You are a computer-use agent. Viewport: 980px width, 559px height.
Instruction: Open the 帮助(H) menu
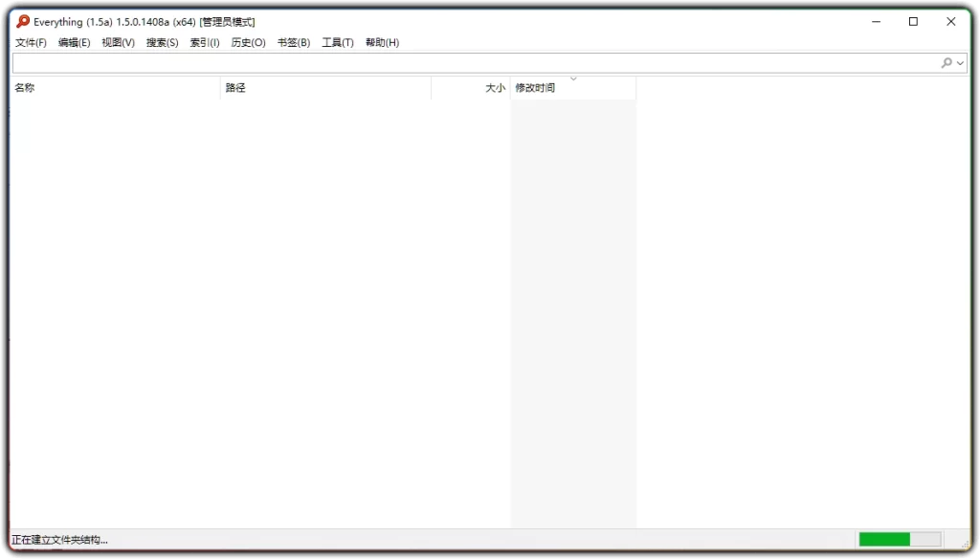pos(381,42)
